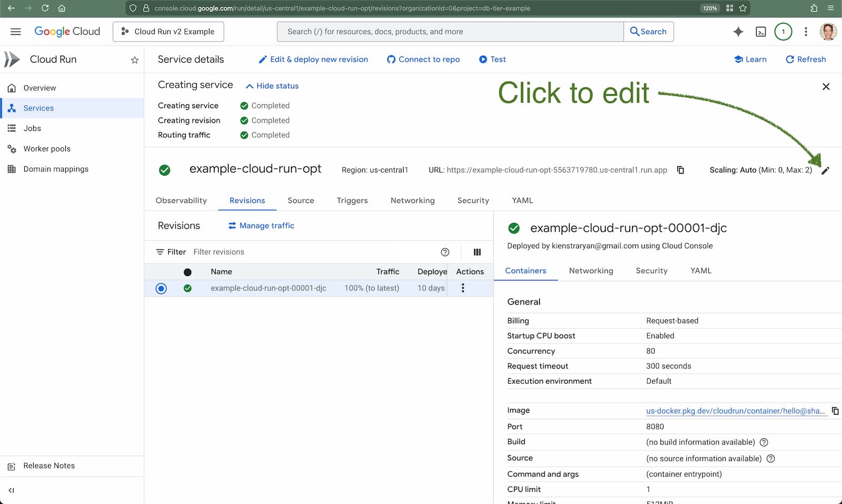The image size is (842, 504).
Task: Open the service YAML tab
Action: click(x=523, y=200)
